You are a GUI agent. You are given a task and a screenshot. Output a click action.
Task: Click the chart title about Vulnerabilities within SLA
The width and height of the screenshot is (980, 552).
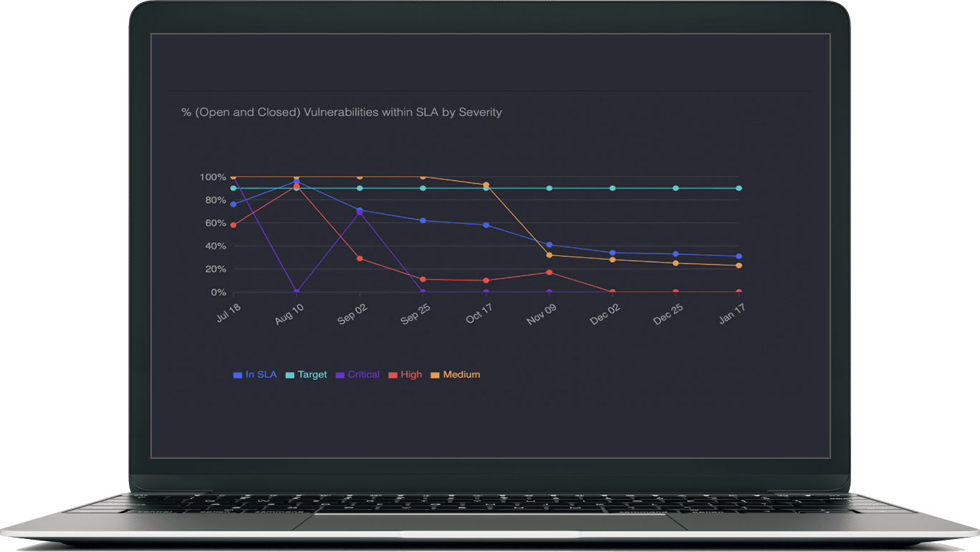(342, 113)
